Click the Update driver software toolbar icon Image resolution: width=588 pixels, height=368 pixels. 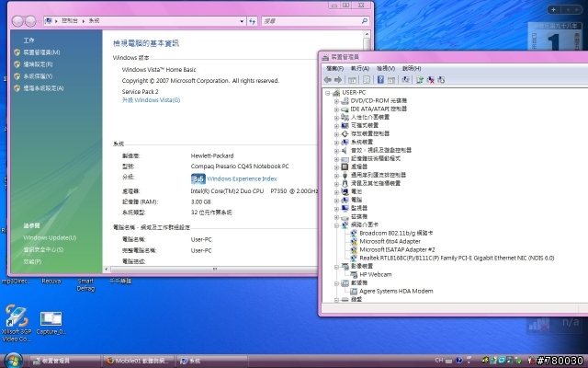click(x=420, y=80)
